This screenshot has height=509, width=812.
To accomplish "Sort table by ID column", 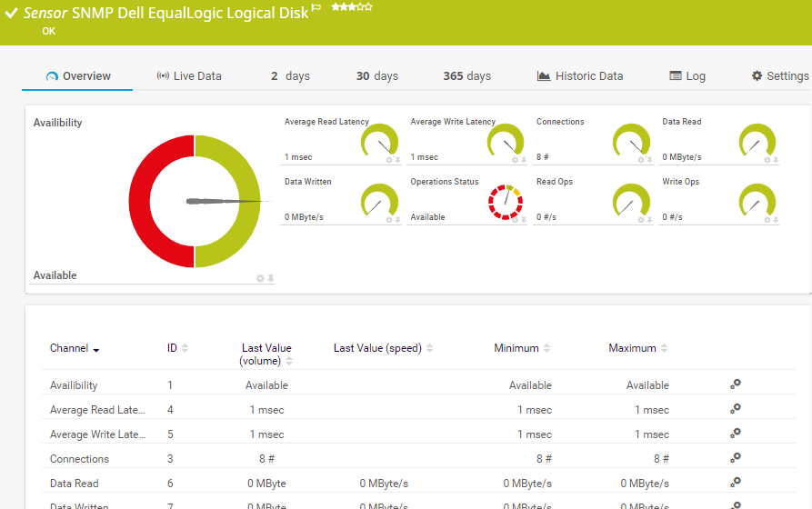I will (185, 348).
